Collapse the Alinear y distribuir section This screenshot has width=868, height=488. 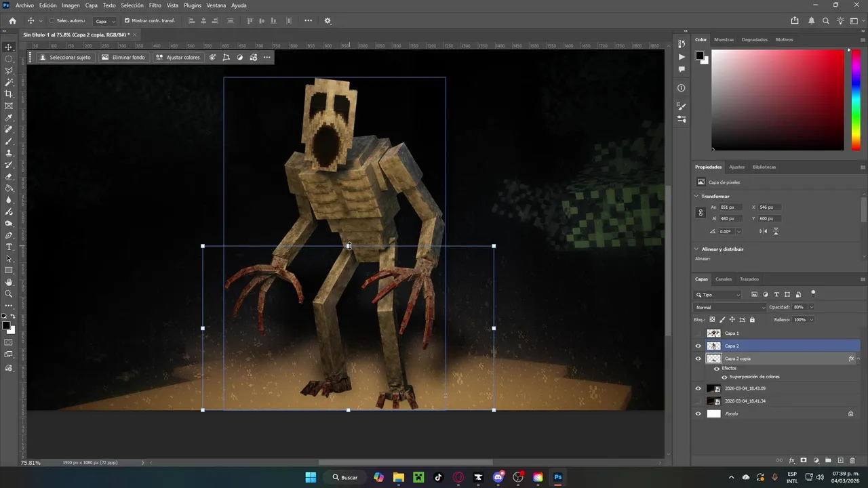[x=696, y=249]
